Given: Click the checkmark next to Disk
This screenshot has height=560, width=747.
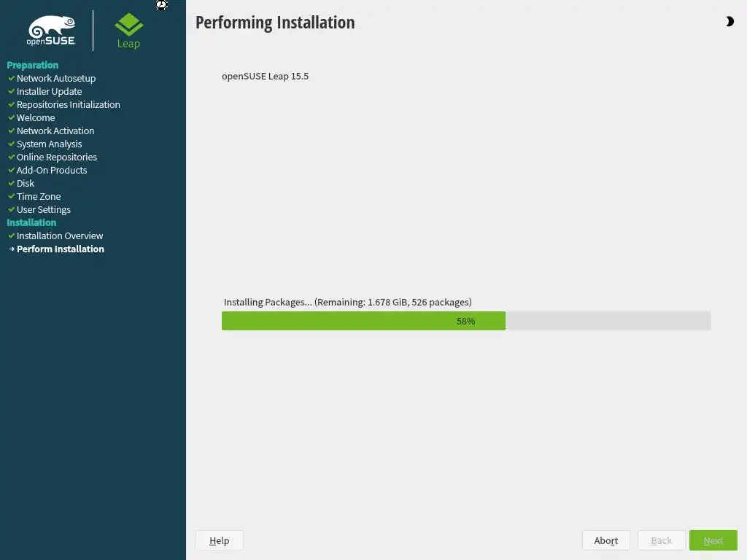Looking at the screenshot, I should [11, 183].
